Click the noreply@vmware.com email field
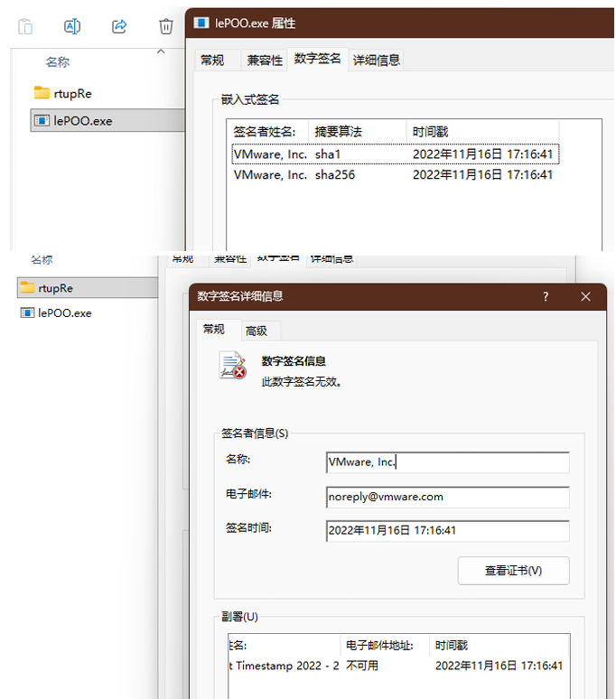This screenshot has width=616, height=699. [x=447, y=497]
